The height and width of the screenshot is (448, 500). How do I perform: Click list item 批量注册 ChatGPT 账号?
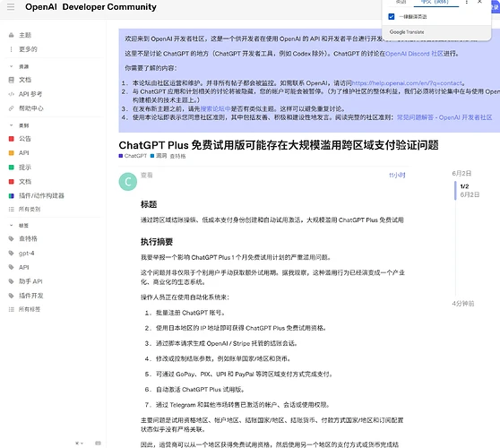tap(190, 313)
